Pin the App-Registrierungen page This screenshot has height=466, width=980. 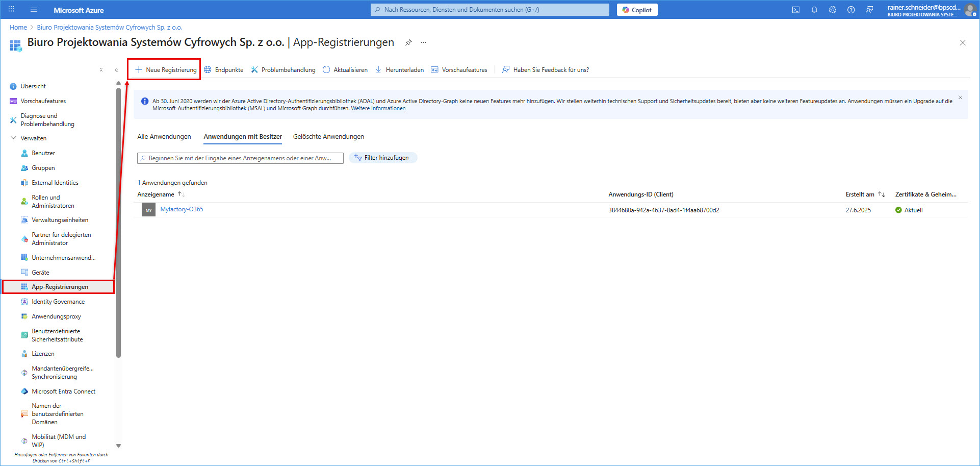[408, 42]
